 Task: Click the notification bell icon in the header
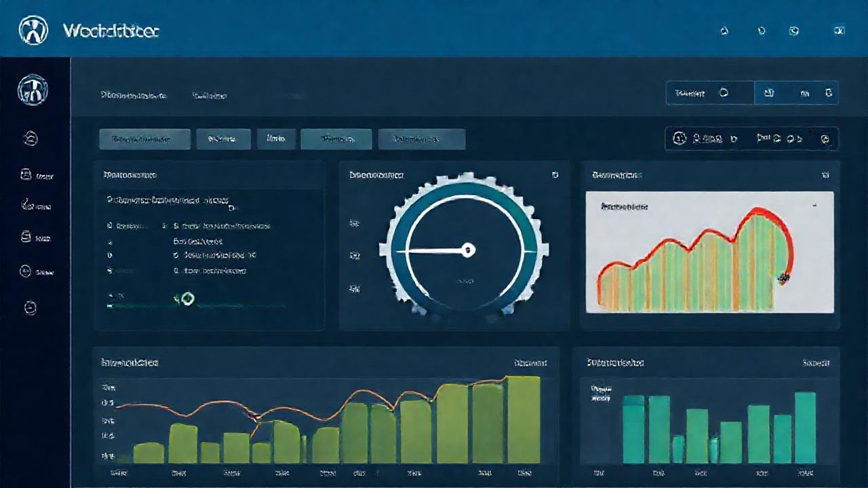(x=725, y=31)
